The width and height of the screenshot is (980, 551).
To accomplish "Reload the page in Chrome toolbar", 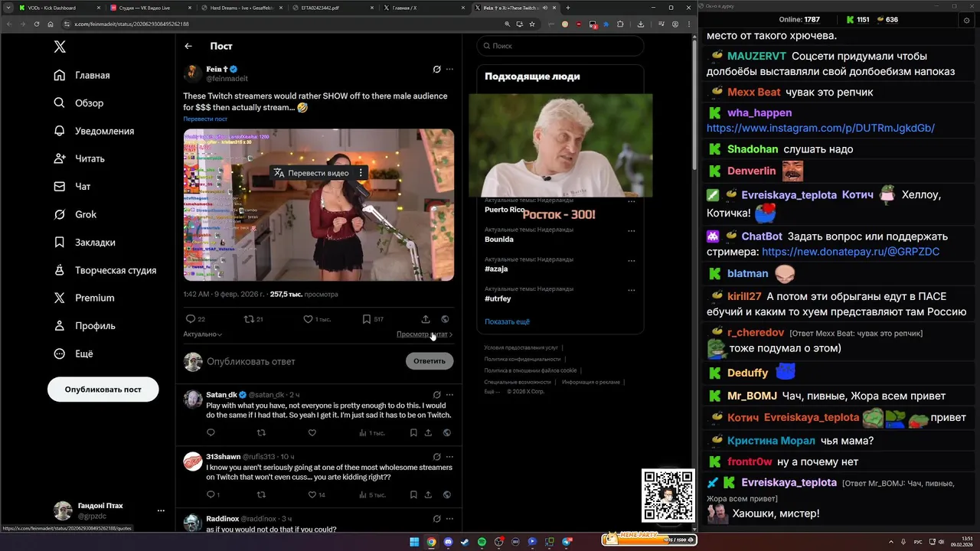I will tap(37, 24).
